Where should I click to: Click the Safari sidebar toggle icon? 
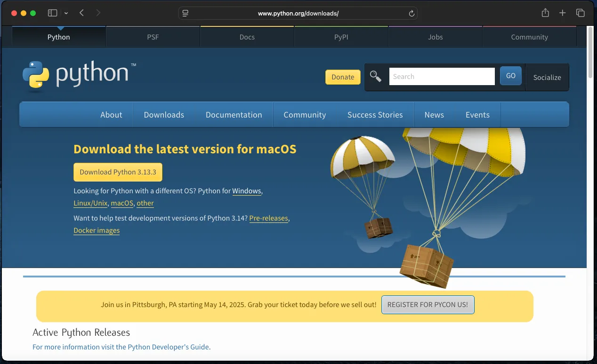pos(52,13)
